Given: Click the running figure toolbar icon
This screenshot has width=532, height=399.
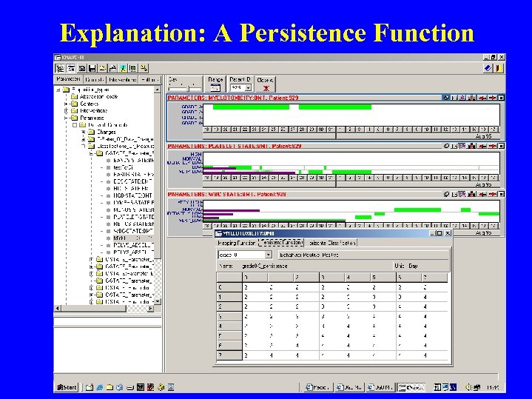Looking at the screenshot, I should 123,68.
